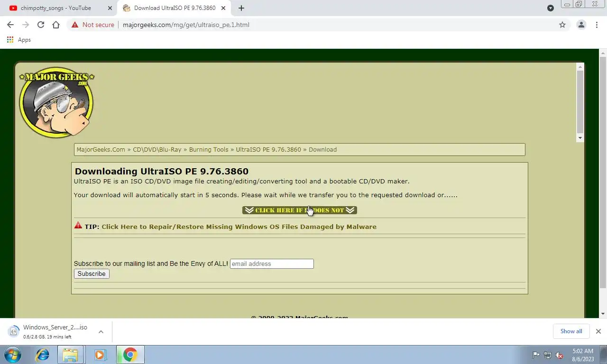This screenshot has width=607, height=364.
Task: Click the browser forward arrow
Action: point(26,25)
